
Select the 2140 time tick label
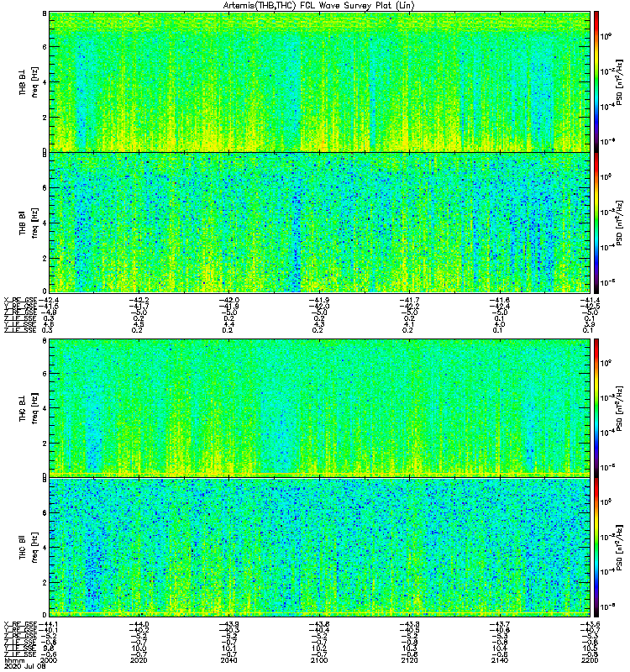pos(498,661)
